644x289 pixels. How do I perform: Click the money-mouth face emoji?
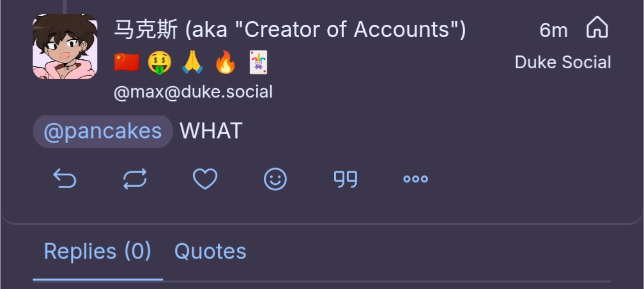160,63
